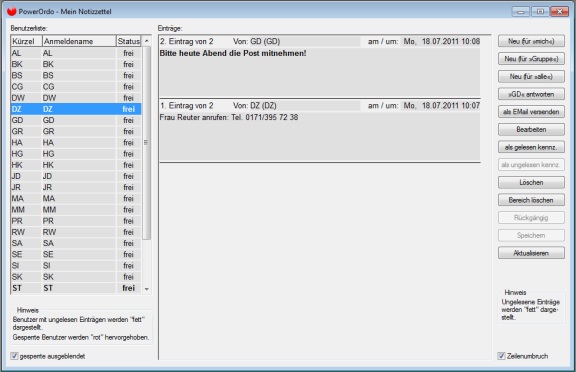This screenshot has width=576, height=372.
Task: Sort by the Kürzel column header
Action: click(x=26, y=41)
